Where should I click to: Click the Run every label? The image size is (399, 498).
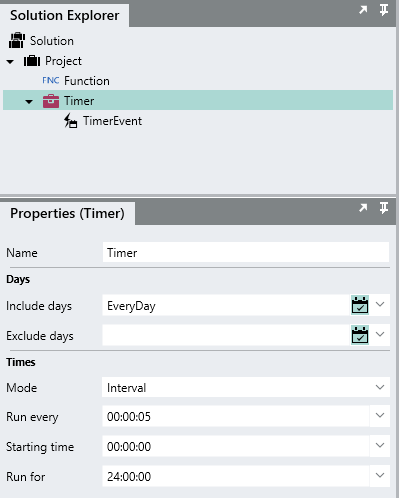pyautogui.click(x=32, y=417)
